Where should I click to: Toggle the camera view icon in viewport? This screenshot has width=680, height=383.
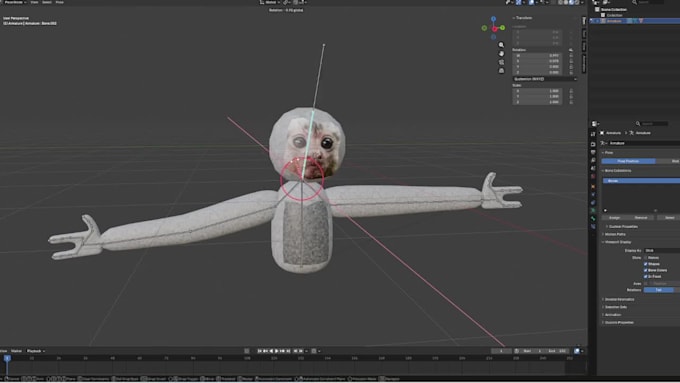coord(501,62)
